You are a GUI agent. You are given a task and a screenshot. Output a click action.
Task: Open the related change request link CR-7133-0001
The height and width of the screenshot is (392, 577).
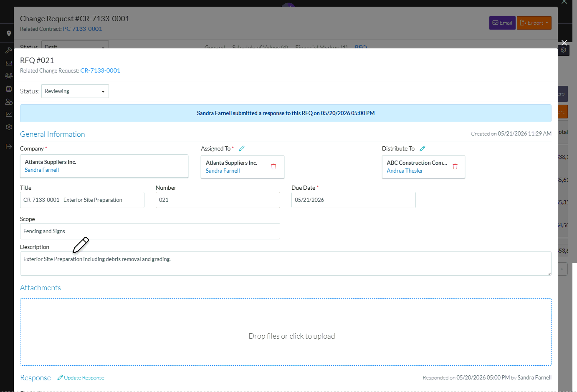pos(100,70)
